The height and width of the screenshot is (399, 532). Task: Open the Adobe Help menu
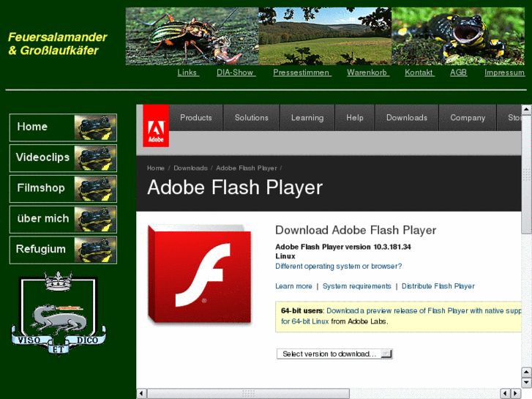[x=355, y=118]
